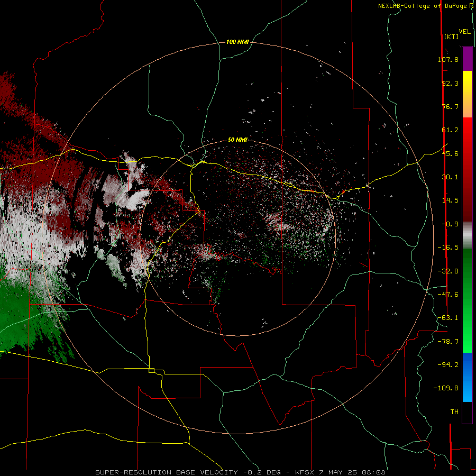The image size is (476, 476).
Task: Click the -0.9 velocity scale value
Action: 450,224
